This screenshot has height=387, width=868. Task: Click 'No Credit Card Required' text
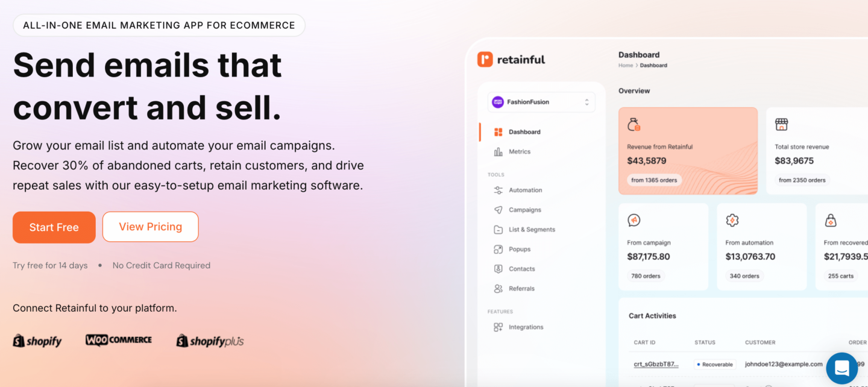click(x=162, y=265)
